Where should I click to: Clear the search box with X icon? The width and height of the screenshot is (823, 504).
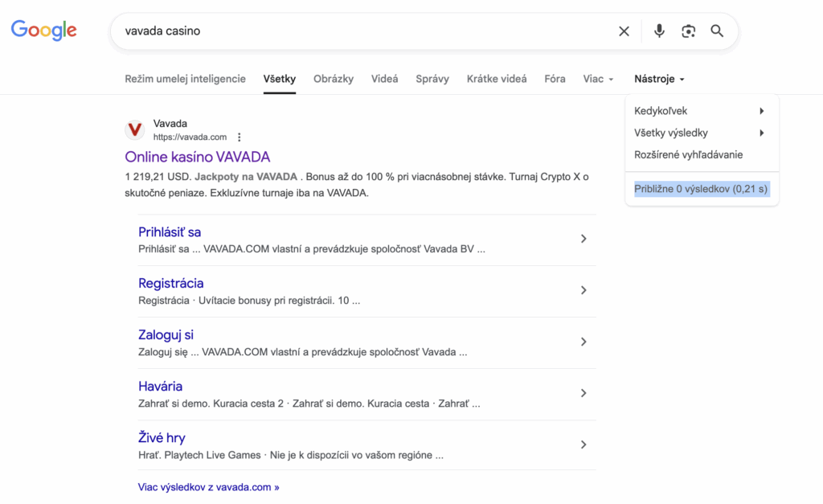624,31
